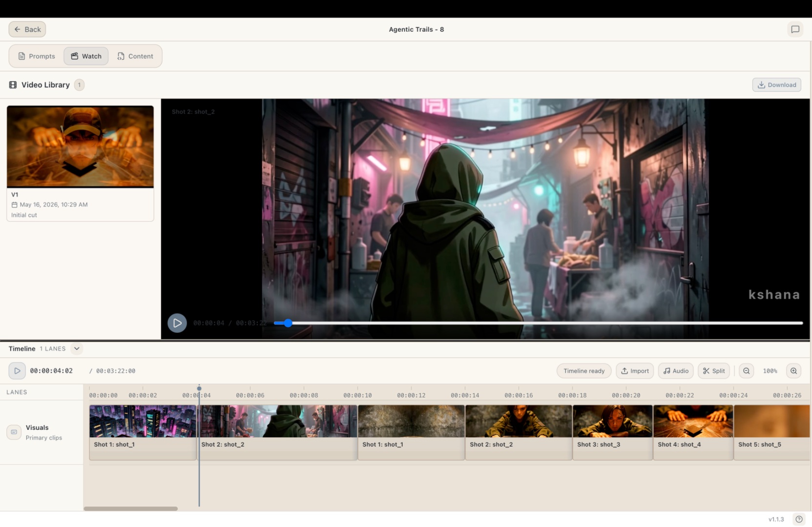The height and width of the screenshot is (527, 812).
Task: Select the Watch tab
Action: 86,56
